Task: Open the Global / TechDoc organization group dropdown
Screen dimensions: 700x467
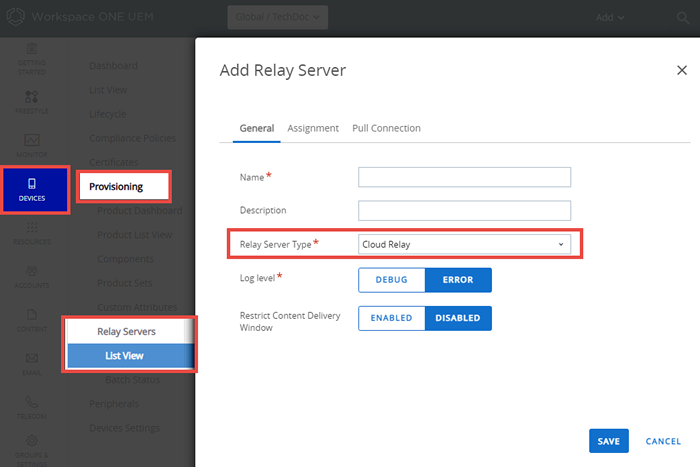Action: pyautogui.click(x=278, y=17)
